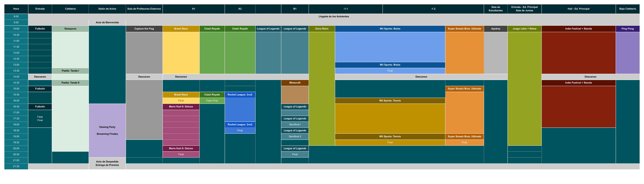Click Mario Kart 8: Deluxe cell at 20:00
644x184 pixels.
[x=181, y=149]
